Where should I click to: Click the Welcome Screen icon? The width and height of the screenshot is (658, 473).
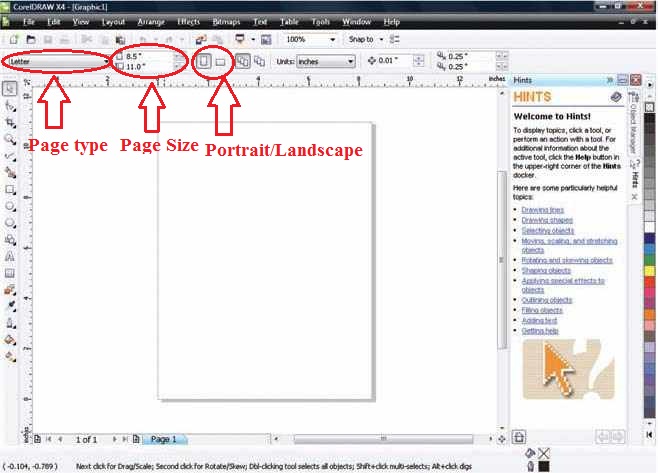[x=266, y=39]
